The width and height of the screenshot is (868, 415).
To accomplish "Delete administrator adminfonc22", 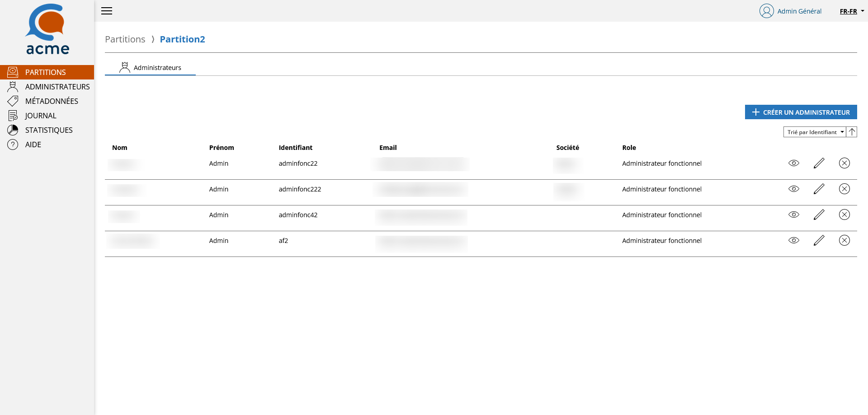I will point(844,163).
